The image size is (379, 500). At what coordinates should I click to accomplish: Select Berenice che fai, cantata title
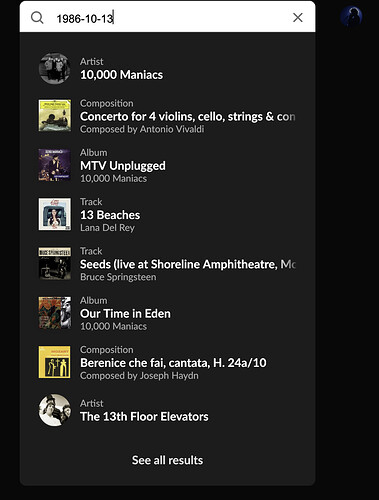pyautogui.click(x=173, y=363)
